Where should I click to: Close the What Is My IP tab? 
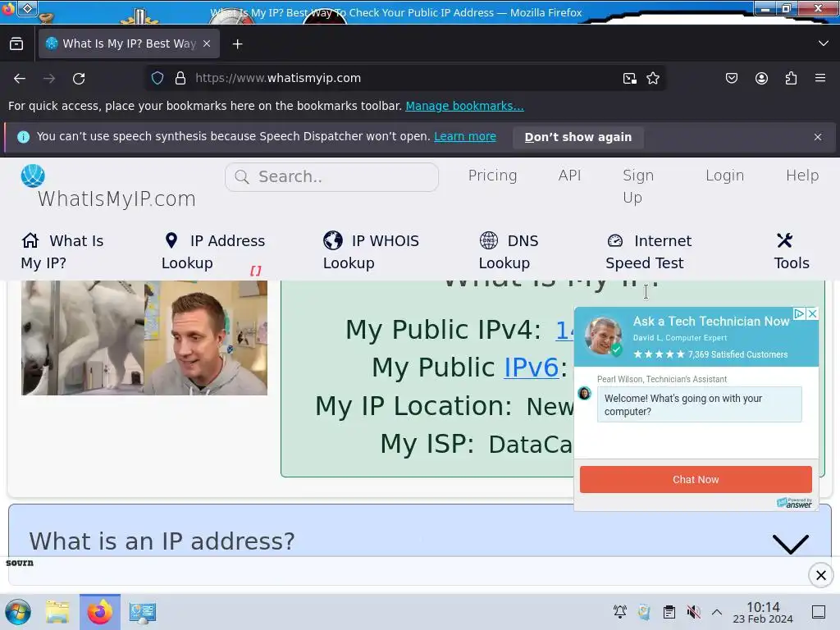[x=207, y=43]
